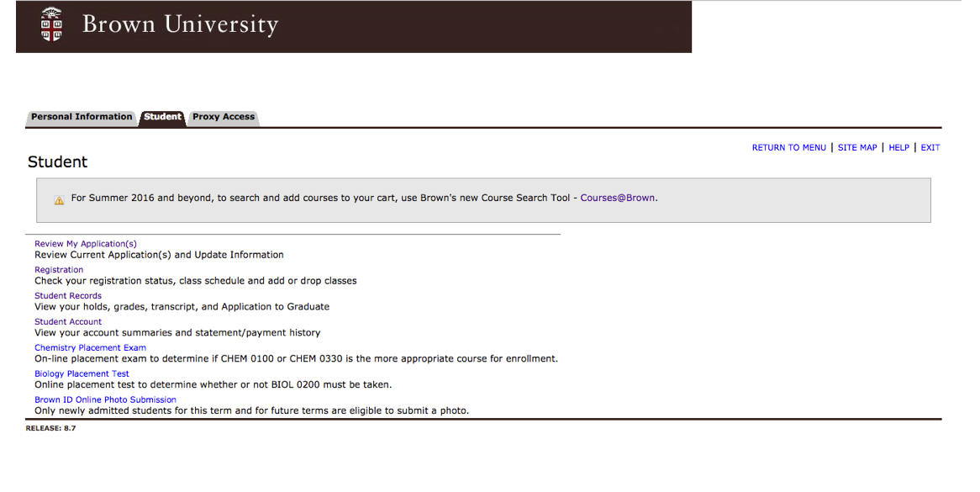Select the Student tab

click(x=162, y=117)
